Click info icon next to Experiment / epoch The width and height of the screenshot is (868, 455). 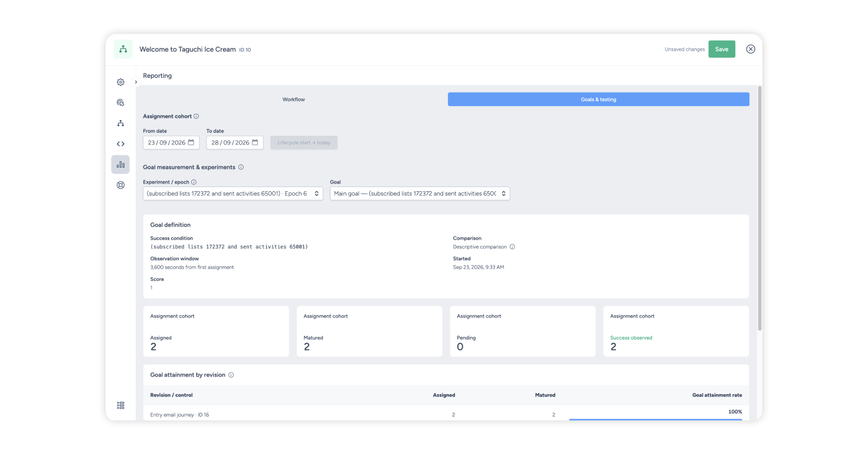[194, 182]
